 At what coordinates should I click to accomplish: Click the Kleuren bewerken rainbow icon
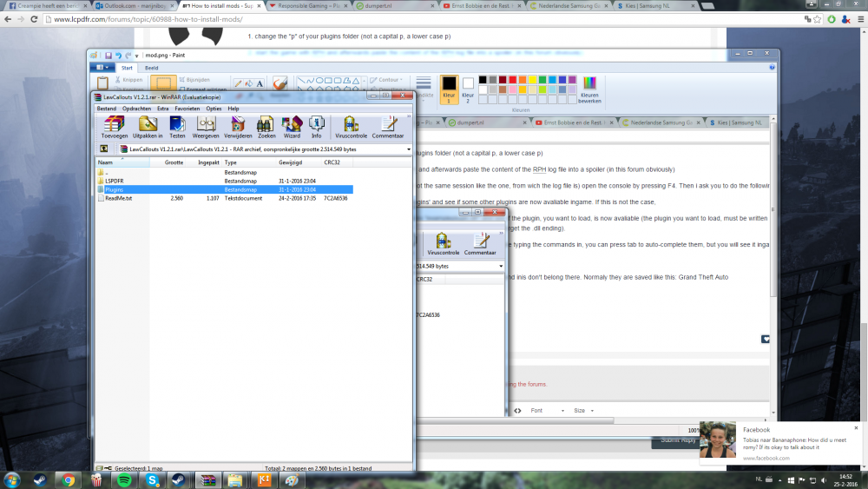589,89
